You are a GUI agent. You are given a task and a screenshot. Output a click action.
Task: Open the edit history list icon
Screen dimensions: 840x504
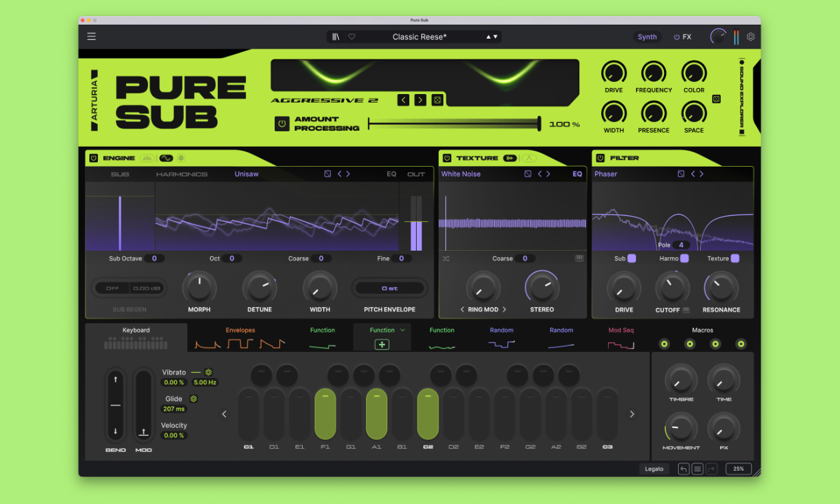(697, 469)
